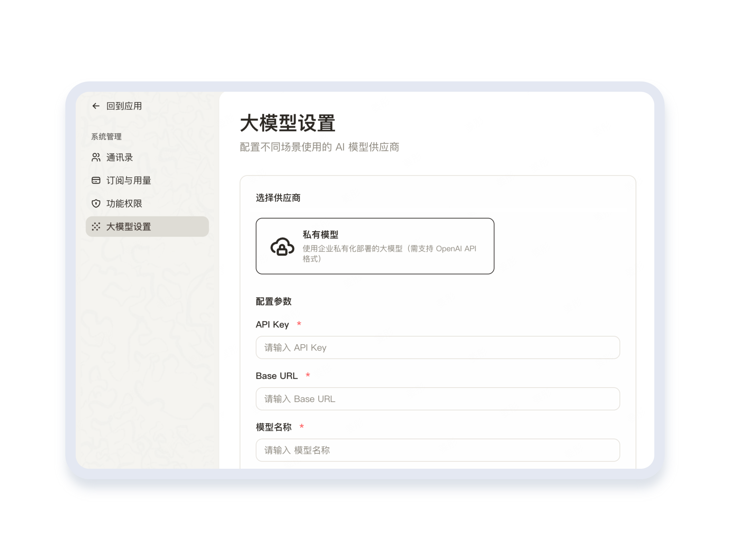Click the API Key field label

point(272,325)
